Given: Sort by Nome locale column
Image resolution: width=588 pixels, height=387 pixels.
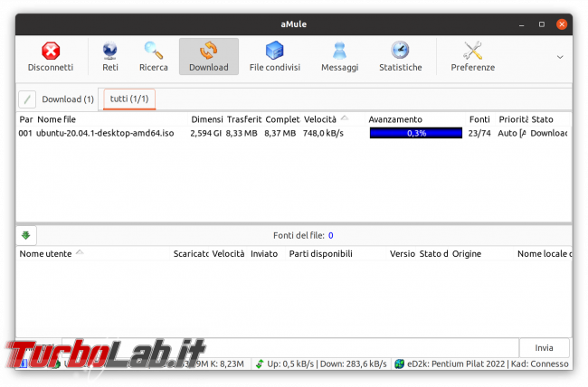Looking at the screenshot, I should (544, 254).
